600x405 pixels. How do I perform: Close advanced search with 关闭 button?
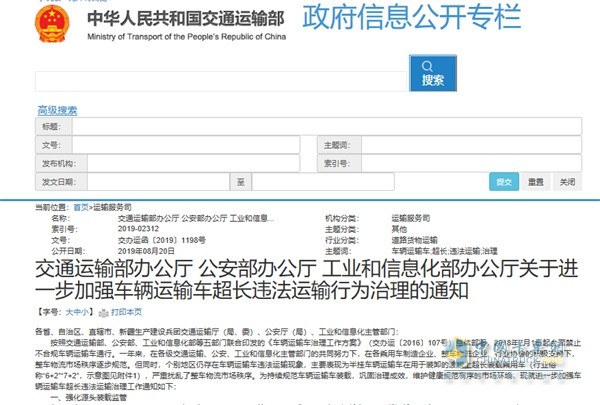coord(567,182)
